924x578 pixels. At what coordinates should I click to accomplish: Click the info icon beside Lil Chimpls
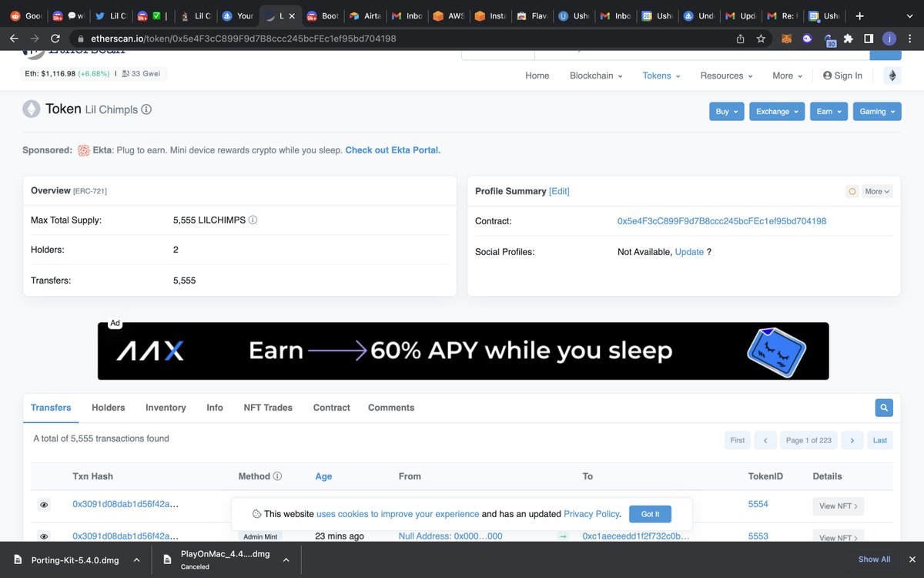click(x=146, y=109)
